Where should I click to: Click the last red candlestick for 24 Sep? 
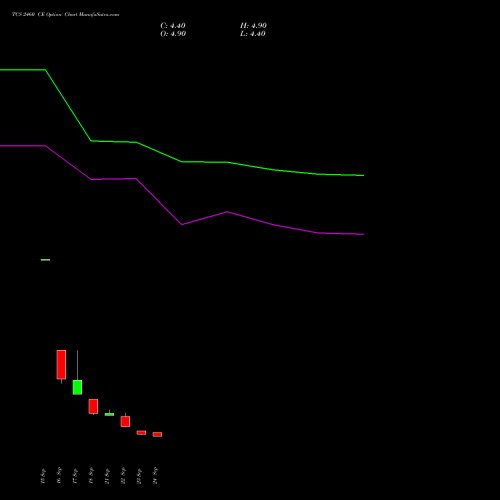point(157,434)
